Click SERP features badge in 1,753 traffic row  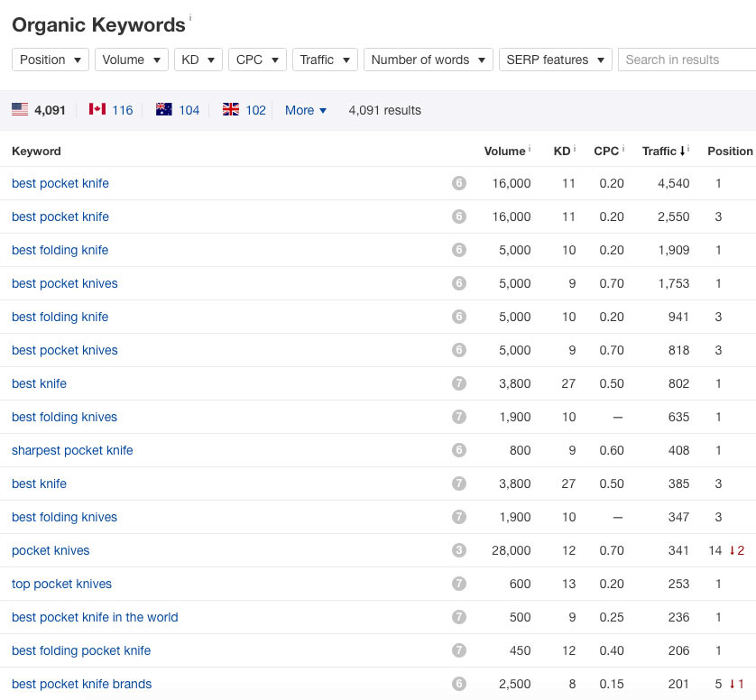pos(459,283)
